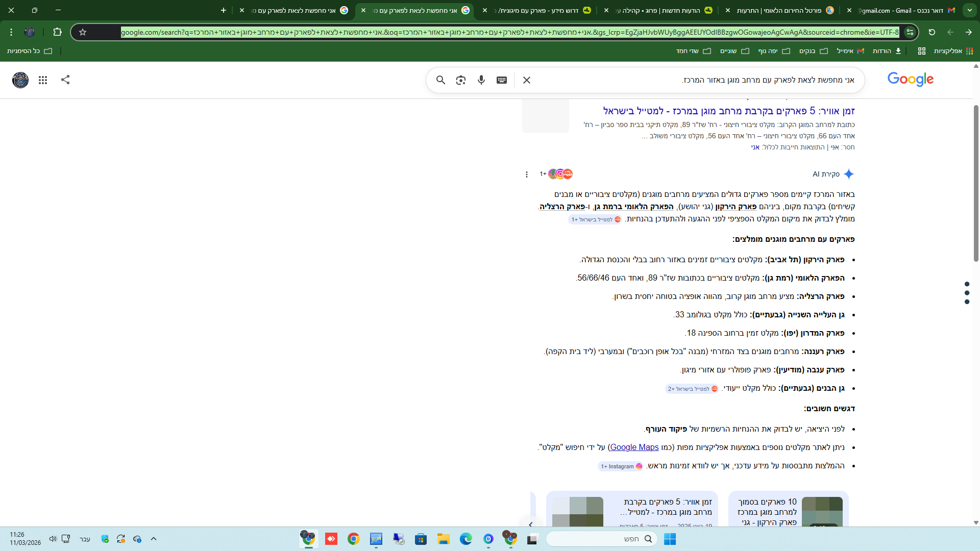Viewport: 980px width, 551px height.
Task: Click the page vertical scrollbar
Action: click(x=976, y=184)
